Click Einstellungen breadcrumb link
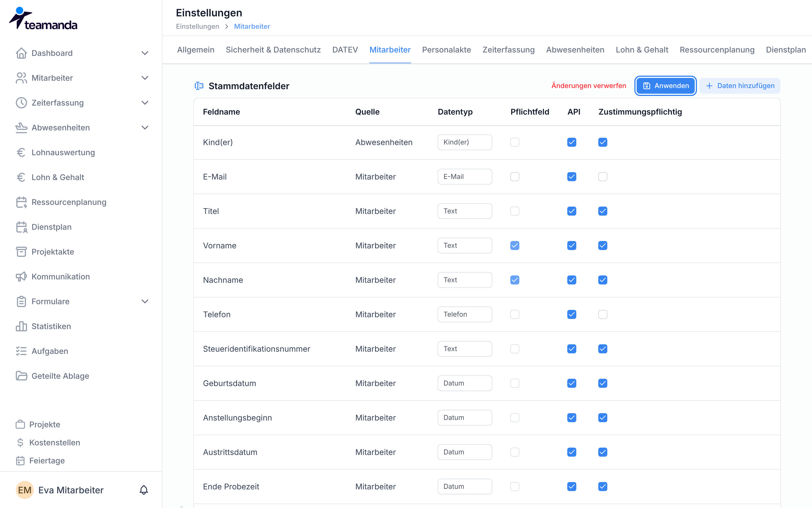 click(197, 27)
